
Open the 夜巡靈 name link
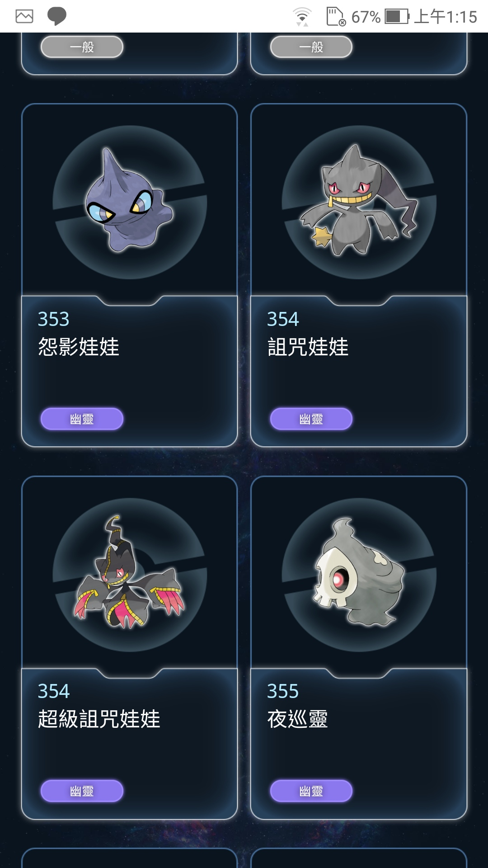tap(298, 719)
